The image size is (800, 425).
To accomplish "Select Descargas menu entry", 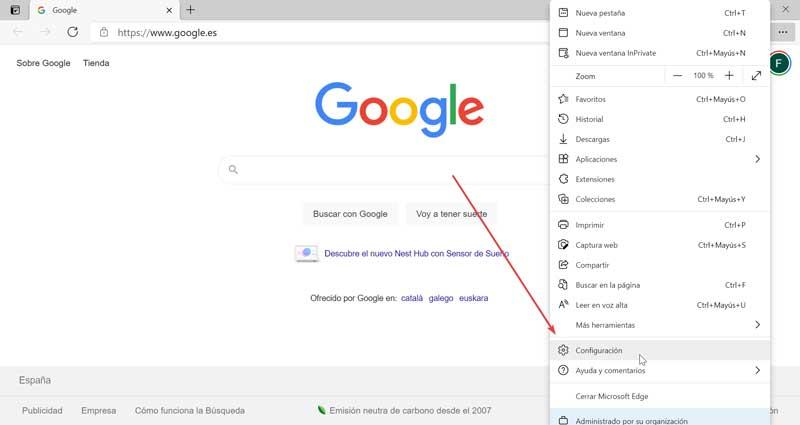I will (660, 139).
